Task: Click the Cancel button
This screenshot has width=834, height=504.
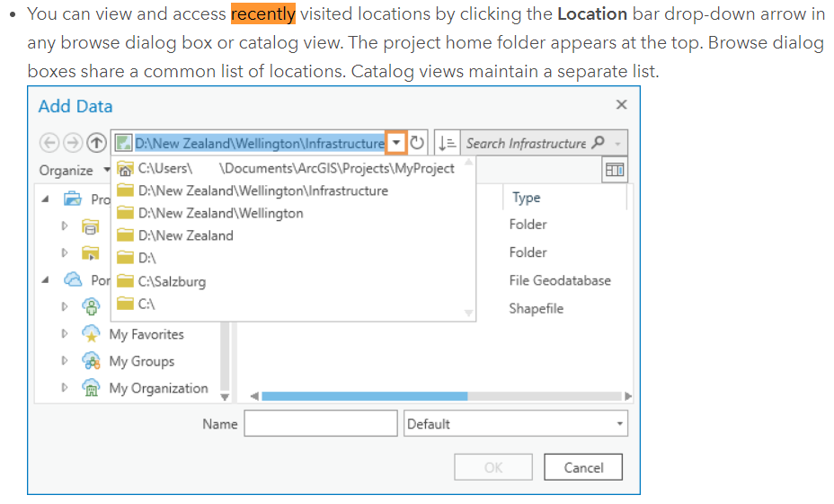Action: 583,467
